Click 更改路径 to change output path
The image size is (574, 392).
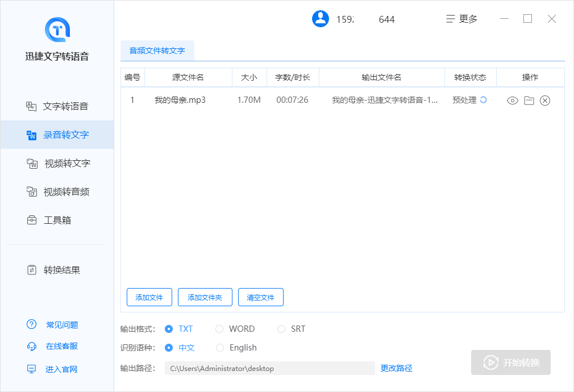click(x=396, y=368)
